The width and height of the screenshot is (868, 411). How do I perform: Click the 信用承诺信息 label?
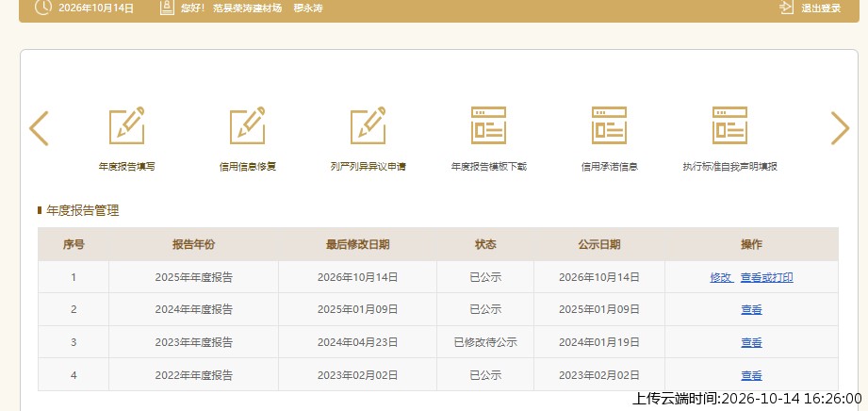click(610, 167)
